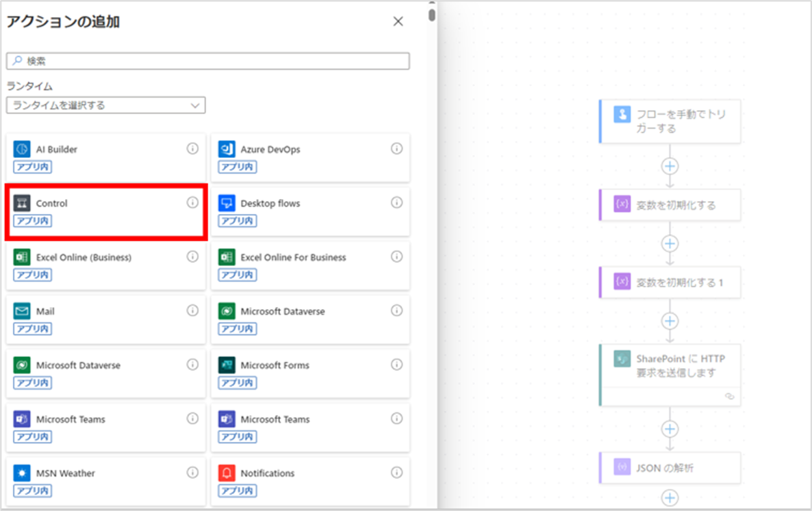Click the ランタイム label
This screenshot has height=511, width=812.
29,86
